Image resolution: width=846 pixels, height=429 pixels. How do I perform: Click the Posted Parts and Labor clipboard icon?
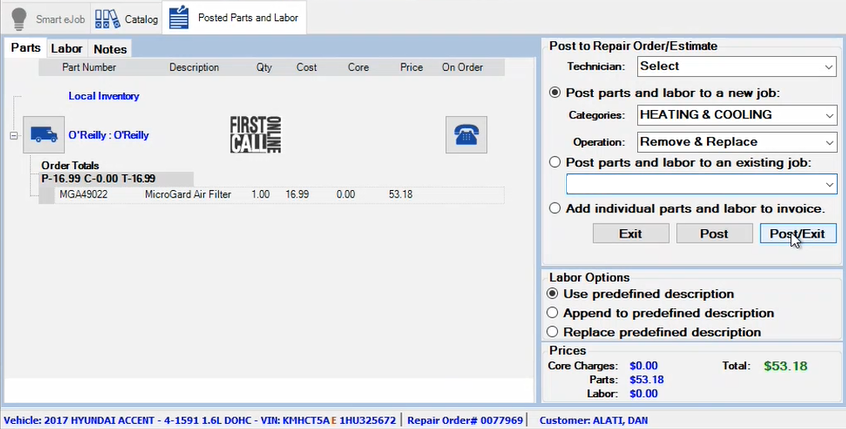[179, 17]
